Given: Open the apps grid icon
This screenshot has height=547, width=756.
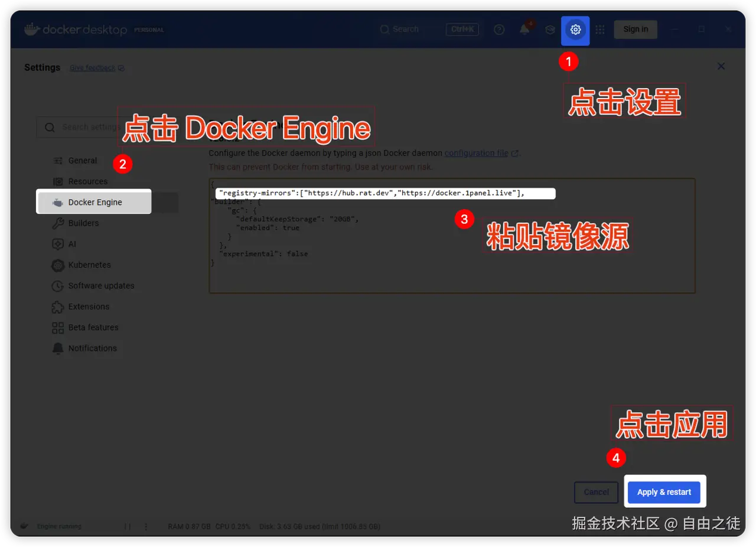Looking at the screenshot, I should tap(600, 30).
